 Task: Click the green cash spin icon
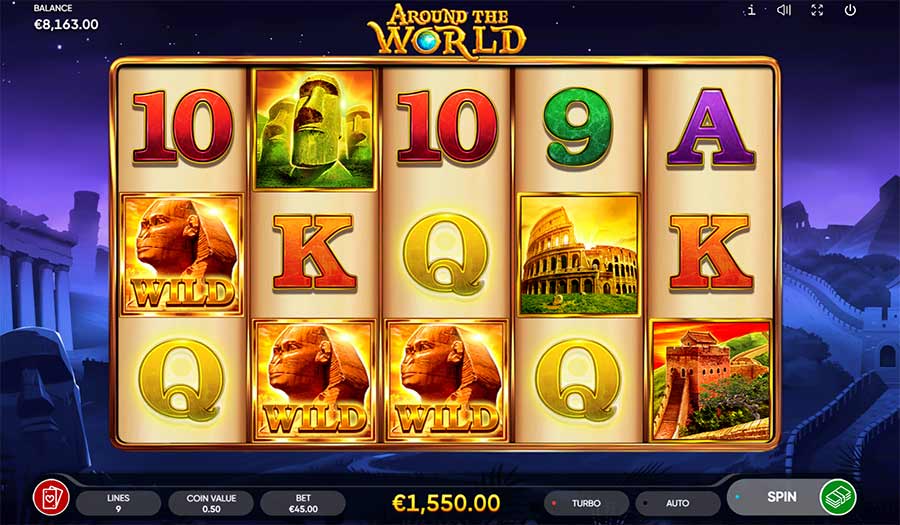(838, 497)
